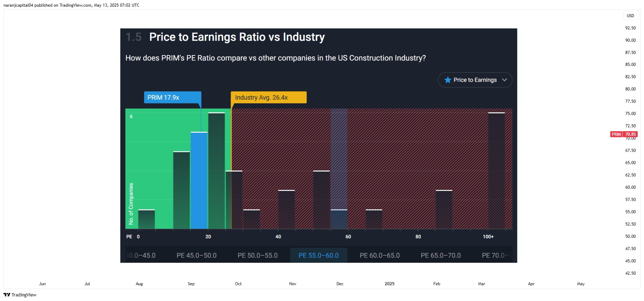
Task: Click the 'Mar' label on the time axis
Action: point(482,284)
